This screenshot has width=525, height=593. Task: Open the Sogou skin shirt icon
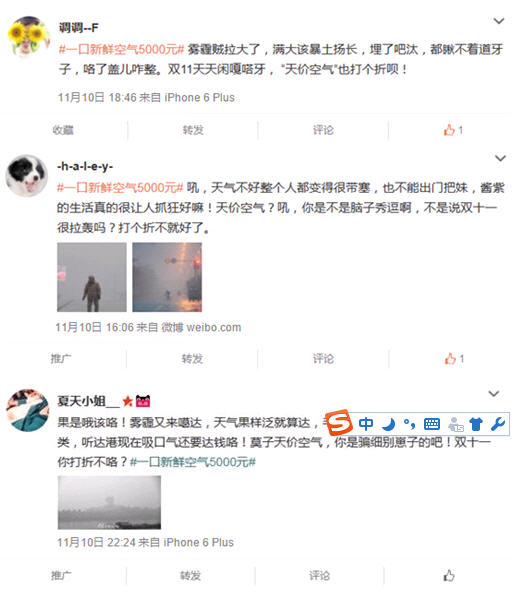(x=476, y=424)
